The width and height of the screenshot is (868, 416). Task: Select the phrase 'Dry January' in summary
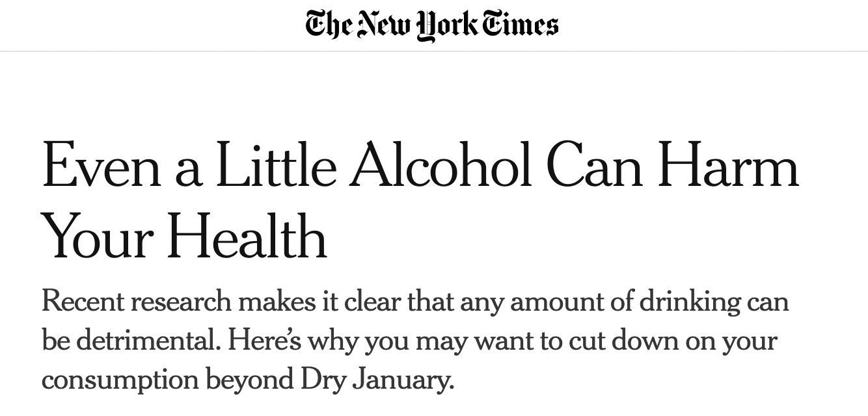(375, 380)
